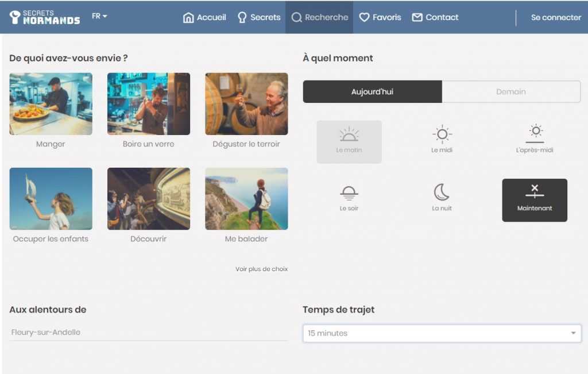Choose the 'Me balader' category image
This screenshot has height=374, width=588.
click(246, 199)
